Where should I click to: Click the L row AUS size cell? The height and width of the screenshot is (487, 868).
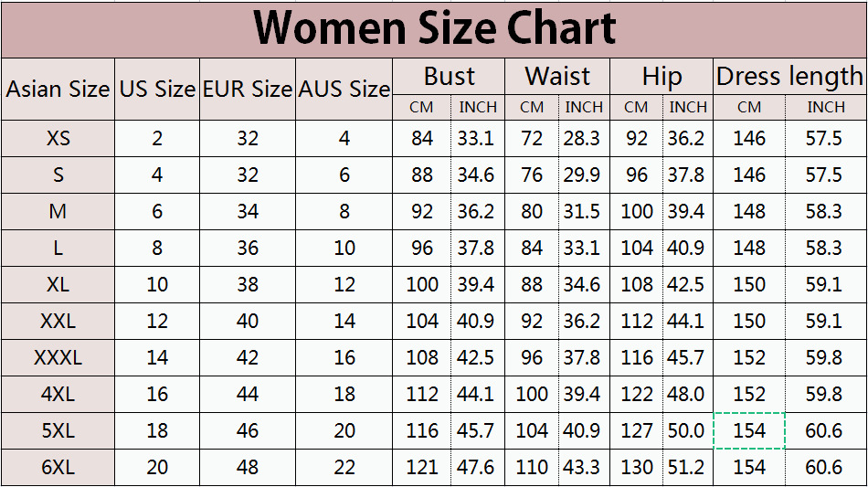pos(344,248)
